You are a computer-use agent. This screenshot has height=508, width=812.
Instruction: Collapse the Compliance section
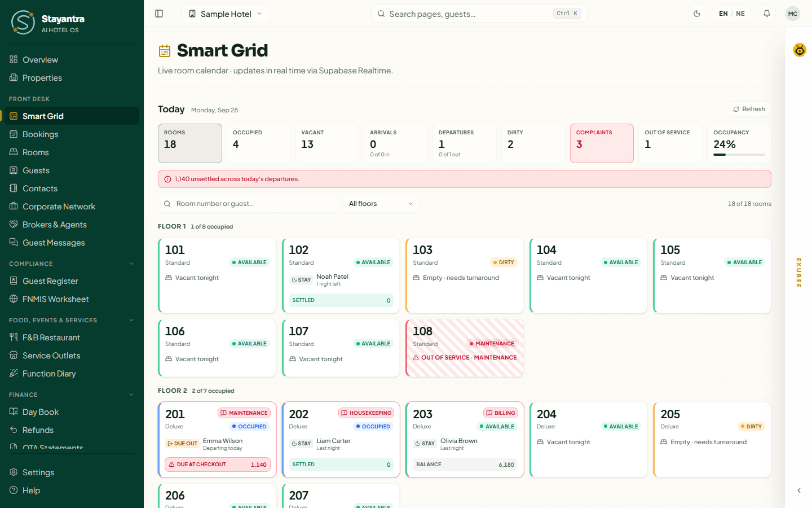(x=72, y=264)
